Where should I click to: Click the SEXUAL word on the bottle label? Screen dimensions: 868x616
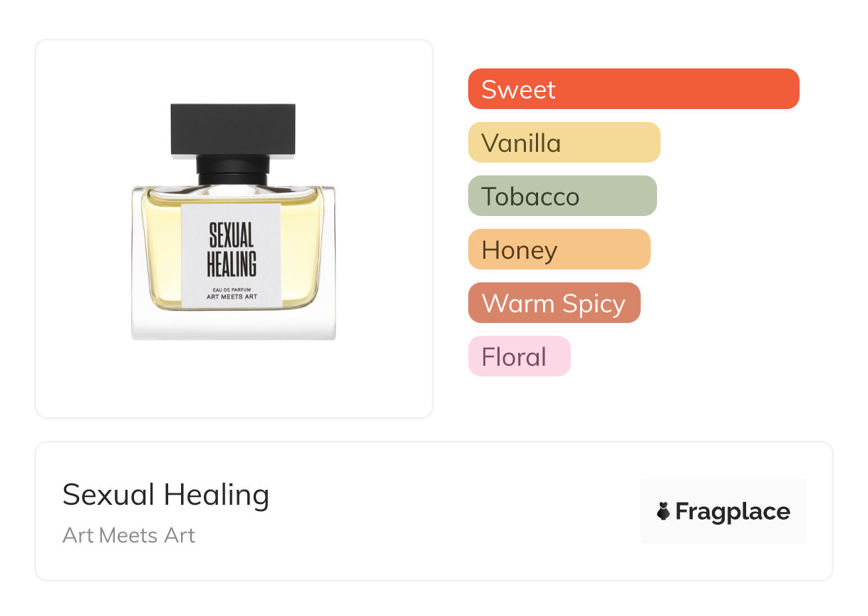[x=232, y=235]
